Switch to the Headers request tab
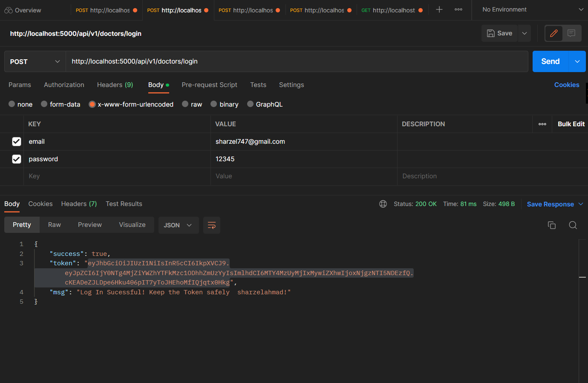The height and width of the screenshot is (383, 588). 115,85
